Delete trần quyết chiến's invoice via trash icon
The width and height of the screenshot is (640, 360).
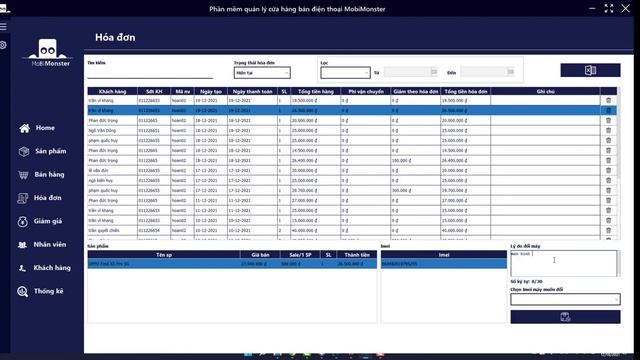click(x=608, y=231)
